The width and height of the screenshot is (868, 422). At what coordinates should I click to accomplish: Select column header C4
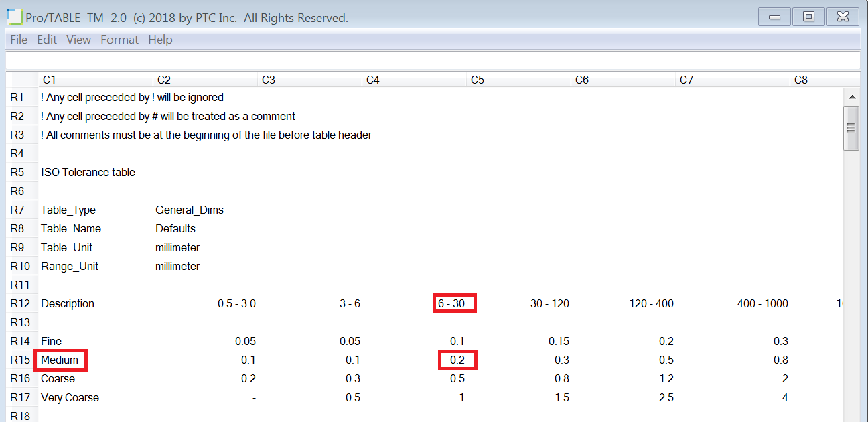click(x=373, y=79)
